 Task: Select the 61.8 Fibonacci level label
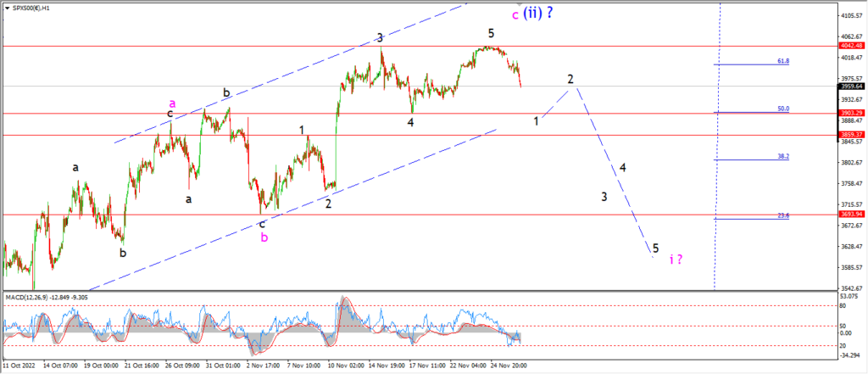782,61
